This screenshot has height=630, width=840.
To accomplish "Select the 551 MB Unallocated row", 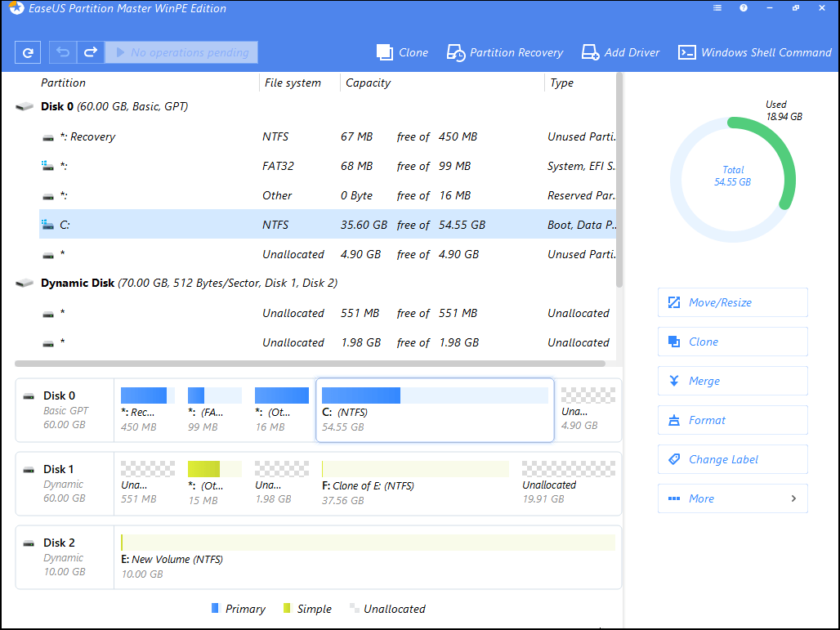I will (328, 313).
